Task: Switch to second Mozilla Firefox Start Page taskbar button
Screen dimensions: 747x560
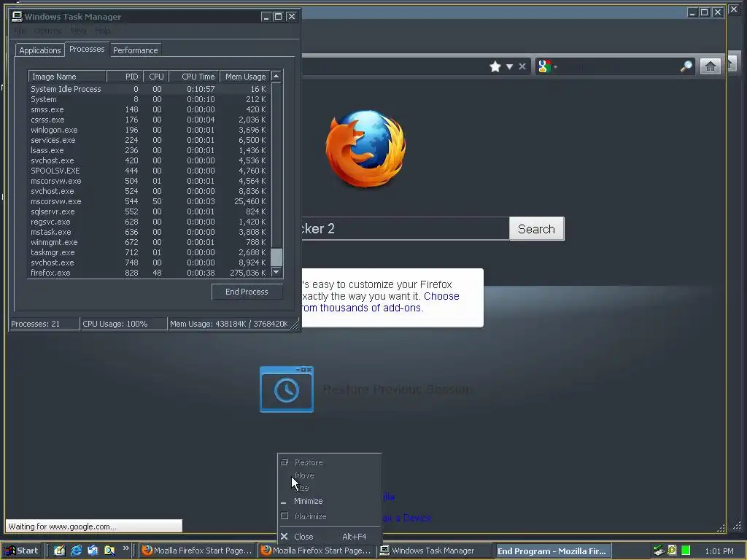Action: (317, 551)
